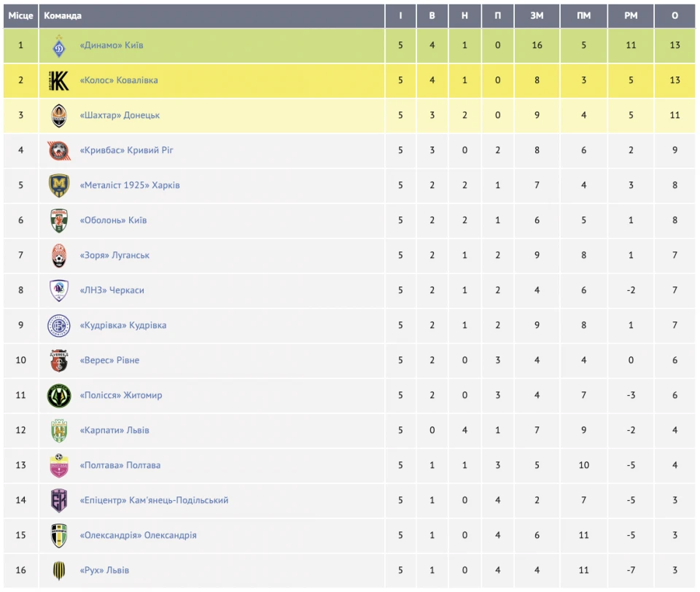700x592 pixels.
Task: Follow the «Полтава» Полтава link
Action: pos(120,465)
